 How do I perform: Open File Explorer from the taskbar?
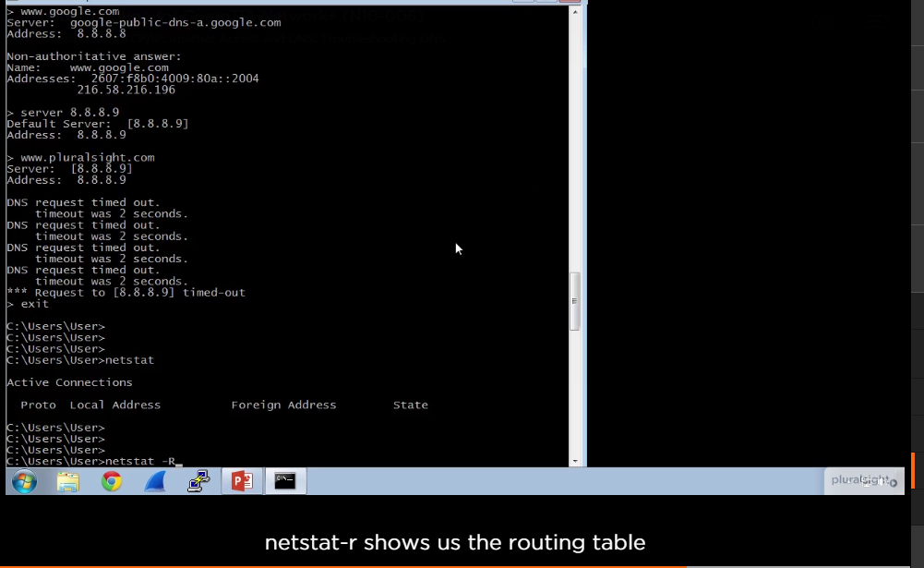point(67,481)
